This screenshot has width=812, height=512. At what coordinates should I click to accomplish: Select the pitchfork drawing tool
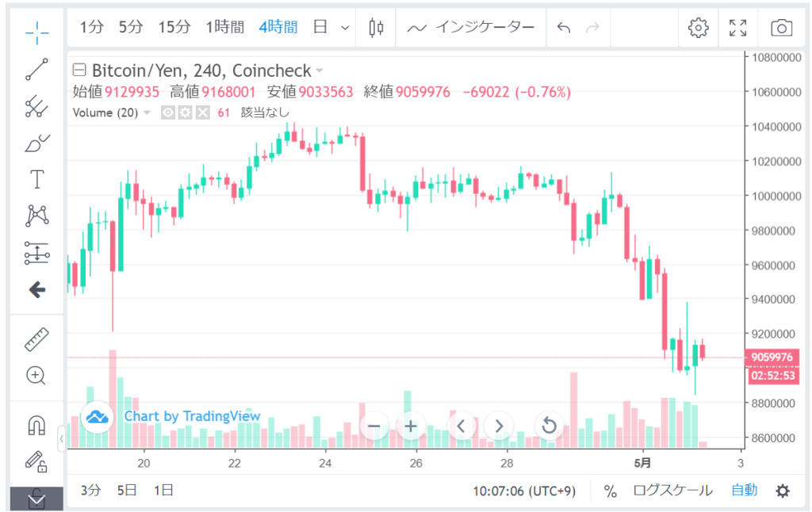click(36, 106)
